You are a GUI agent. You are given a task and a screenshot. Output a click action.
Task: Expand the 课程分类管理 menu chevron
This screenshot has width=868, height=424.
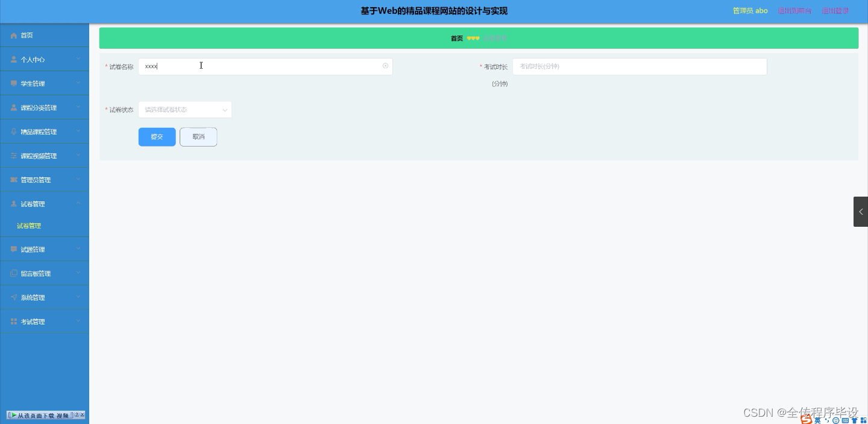pyautogui.click(x=78, y=107)
